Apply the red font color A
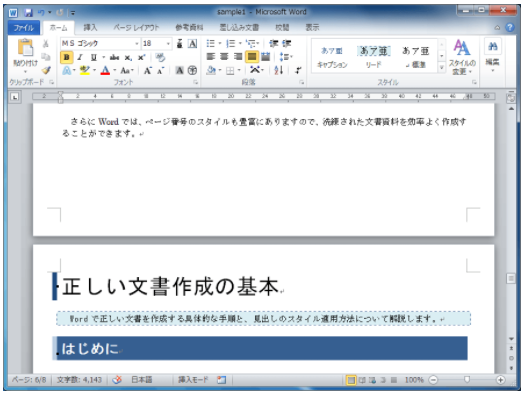 click(105, 70)
